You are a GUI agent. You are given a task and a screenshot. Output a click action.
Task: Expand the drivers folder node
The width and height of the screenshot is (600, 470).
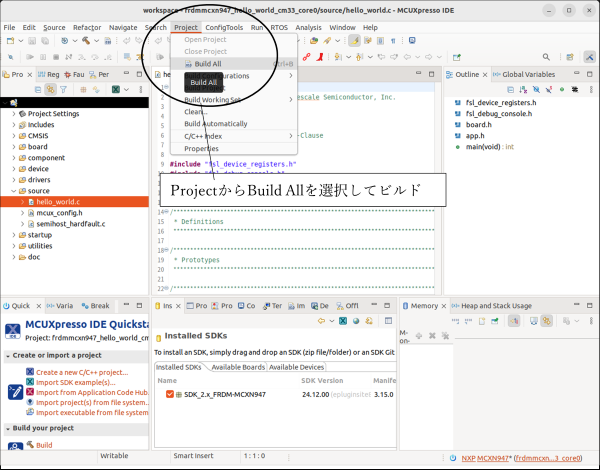(x=14, y=179)
